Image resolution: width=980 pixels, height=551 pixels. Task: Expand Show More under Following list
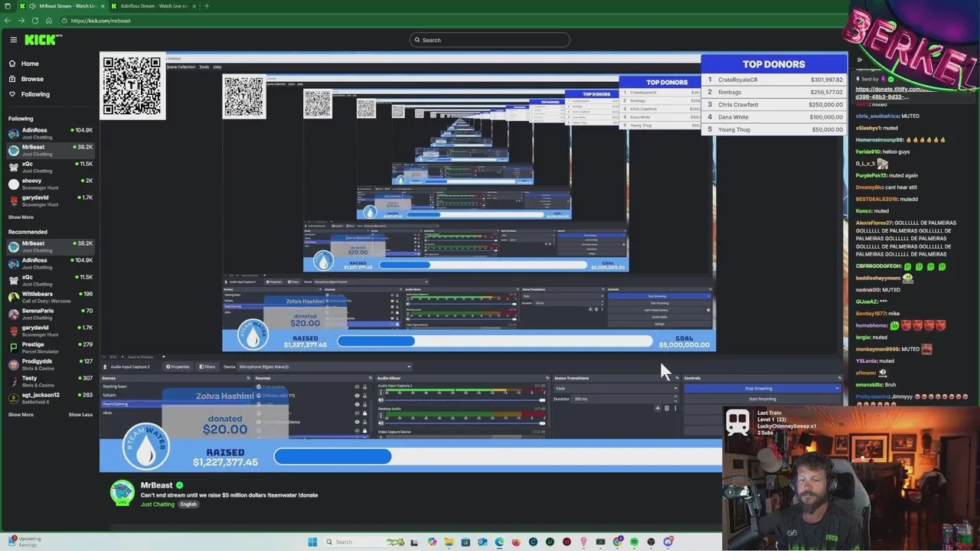click(x=21, y=217)
